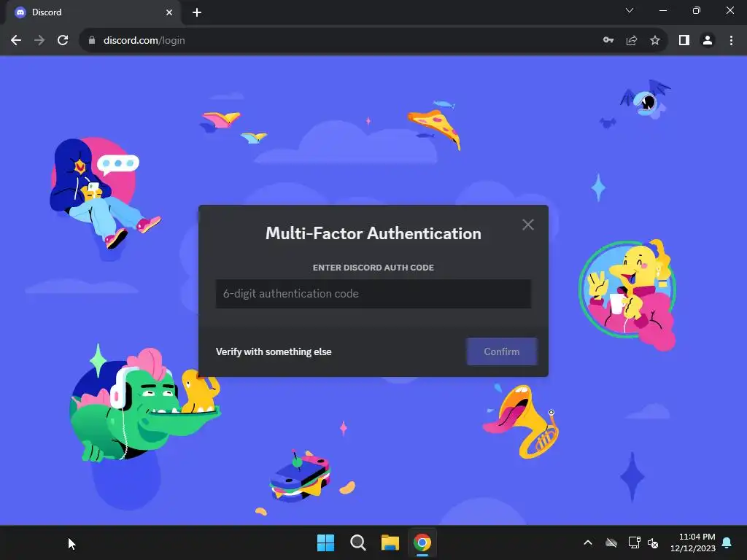The image size is (747, 560).
Task: Click the Chrome taskbar icon
Action: [422, 542]
